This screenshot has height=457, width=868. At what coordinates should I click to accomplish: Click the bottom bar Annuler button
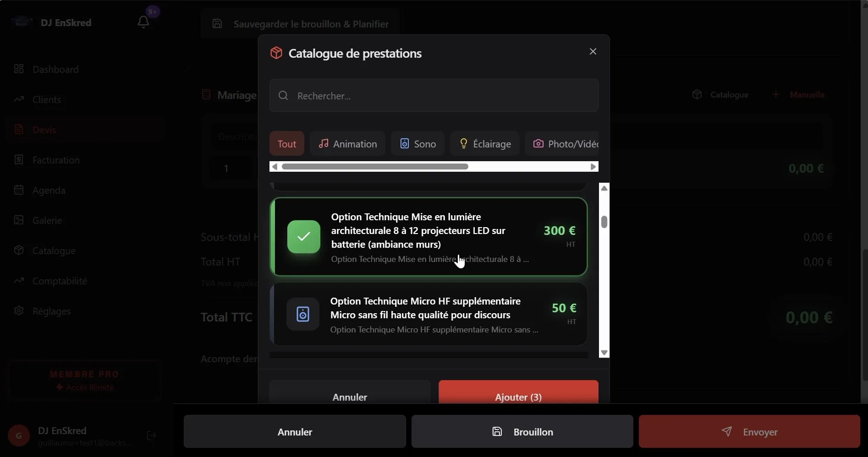click(x=295, y=431)
